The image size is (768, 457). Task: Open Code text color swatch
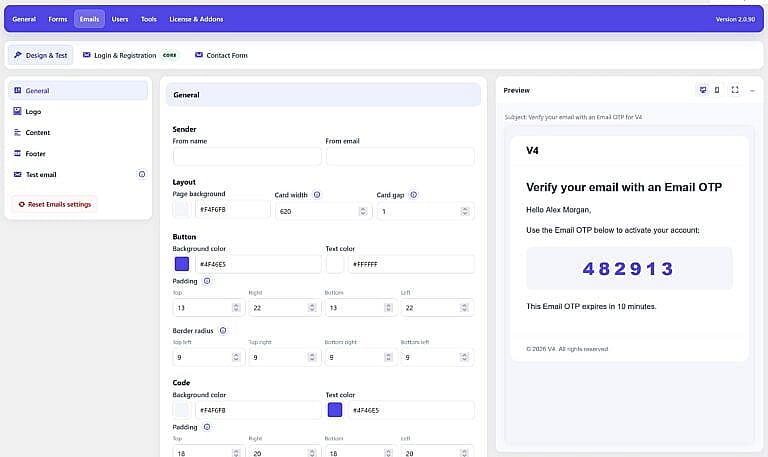pyautogui.click(x=335, y=410)
